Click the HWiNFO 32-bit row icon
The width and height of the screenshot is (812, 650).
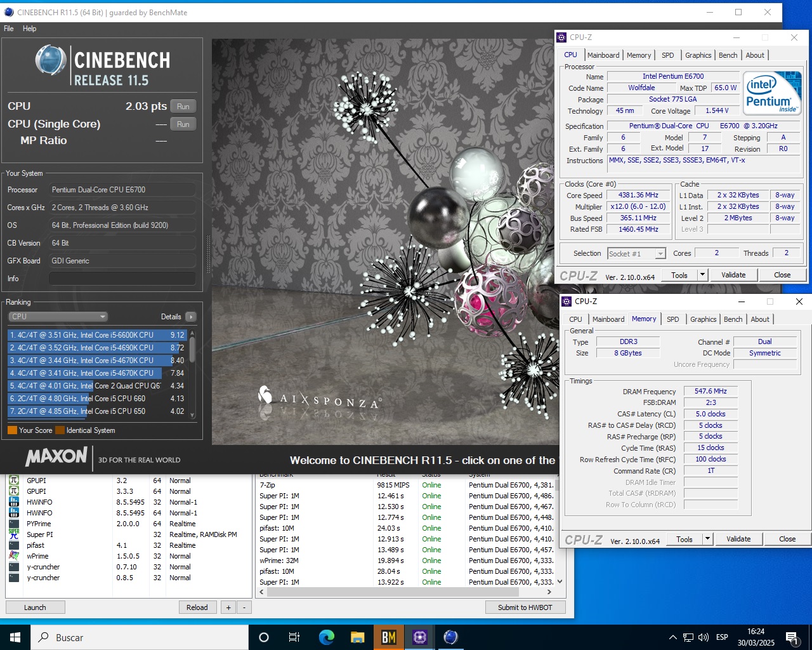(13, 502)
